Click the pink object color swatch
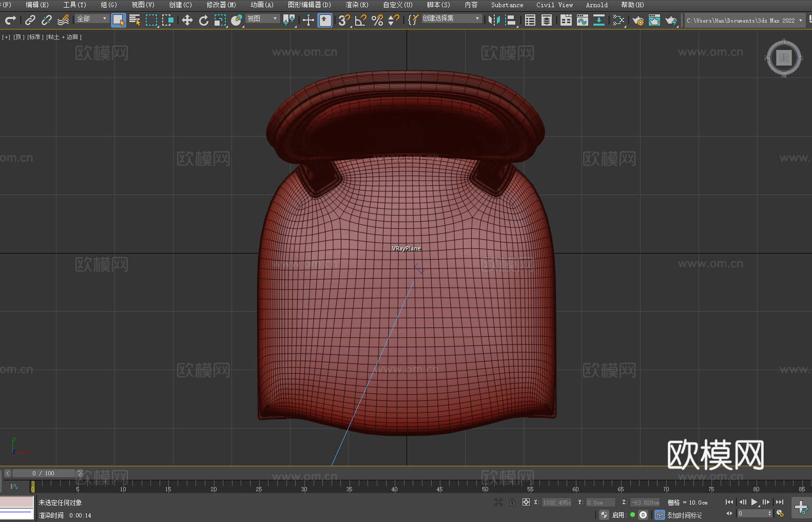The width and height of the screenshot is (812, 522). point(17,501)
